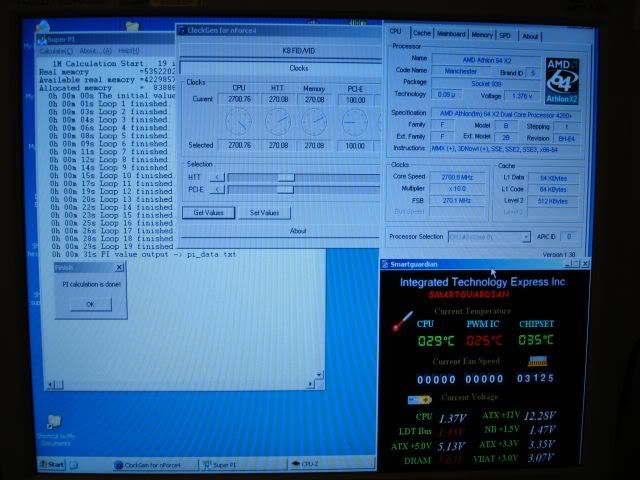Click the PCI-E slider left arrow

217,190
